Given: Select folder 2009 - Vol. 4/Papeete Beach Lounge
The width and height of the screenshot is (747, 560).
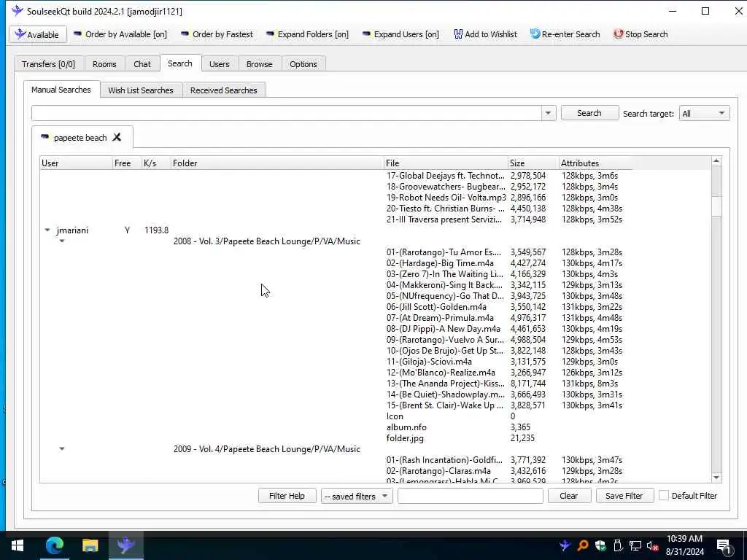Looking at the screenshot, I should pyautogui.click(x=267, y=449).
